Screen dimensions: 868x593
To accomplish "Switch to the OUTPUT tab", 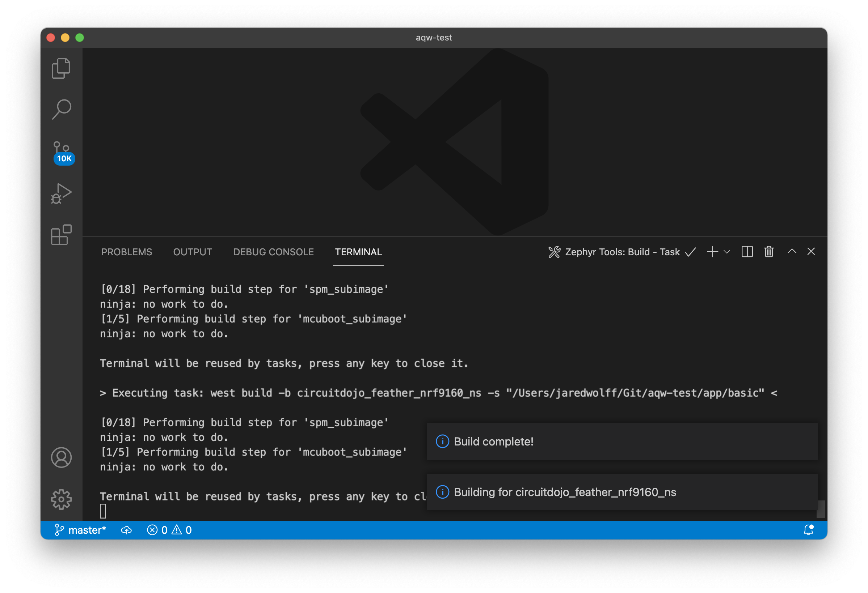I will pyautogui.click(x=192, y=252).
